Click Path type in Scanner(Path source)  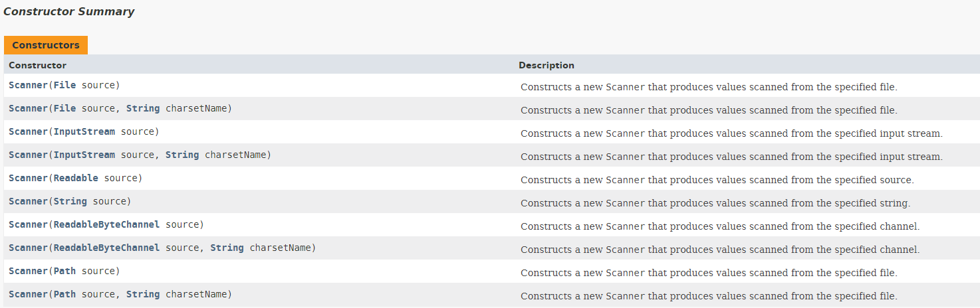pos(64,271)
